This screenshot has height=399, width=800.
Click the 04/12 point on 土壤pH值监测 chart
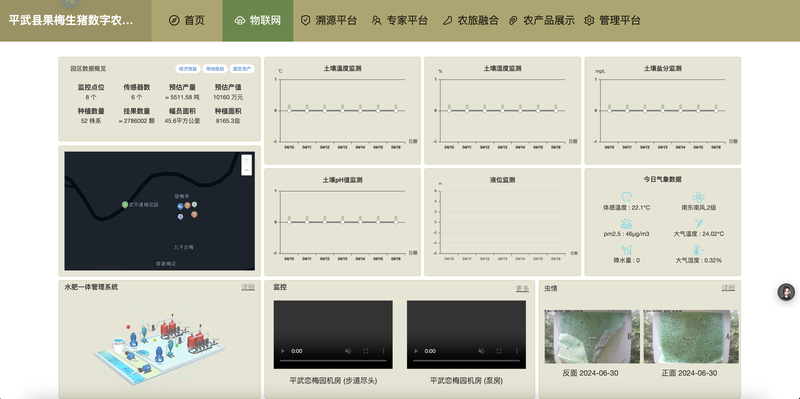pyautogui.click(x=325, y=222)
